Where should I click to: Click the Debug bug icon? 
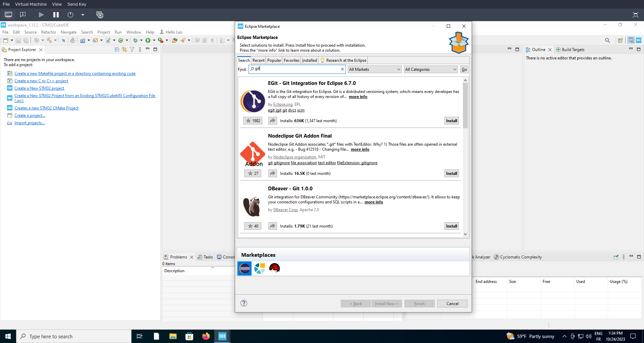click(x=136, y=40)
